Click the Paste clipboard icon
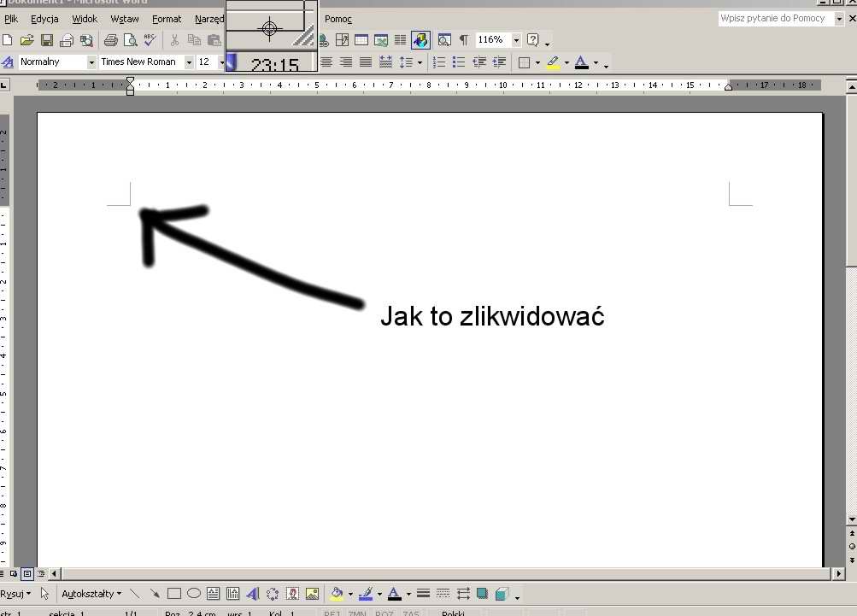 click(x=214, y=40)
